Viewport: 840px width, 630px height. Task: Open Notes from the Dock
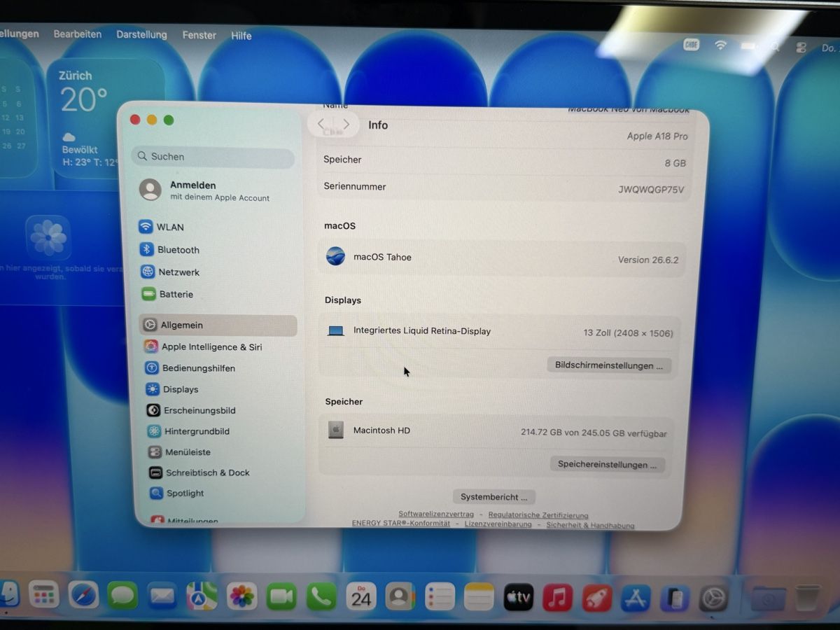pyautogui.click(x=479, y=597)
